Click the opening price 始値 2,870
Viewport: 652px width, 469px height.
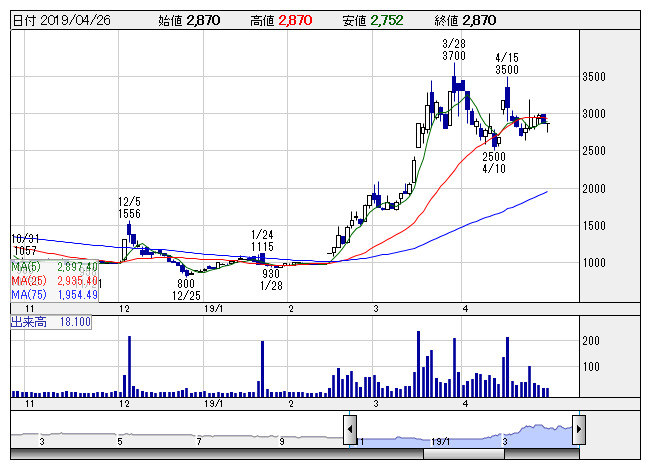(189, 20)
